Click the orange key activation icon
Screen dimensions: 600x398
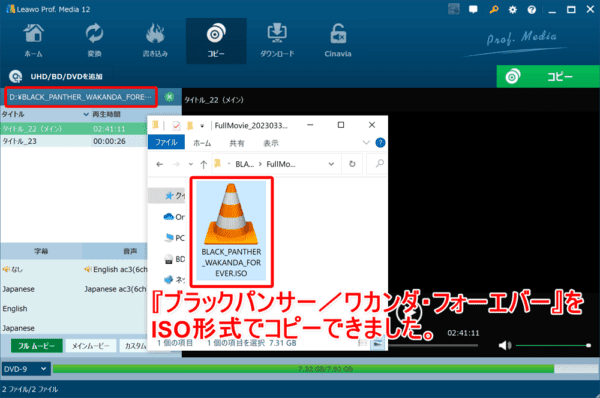click(x=494, y=10)
